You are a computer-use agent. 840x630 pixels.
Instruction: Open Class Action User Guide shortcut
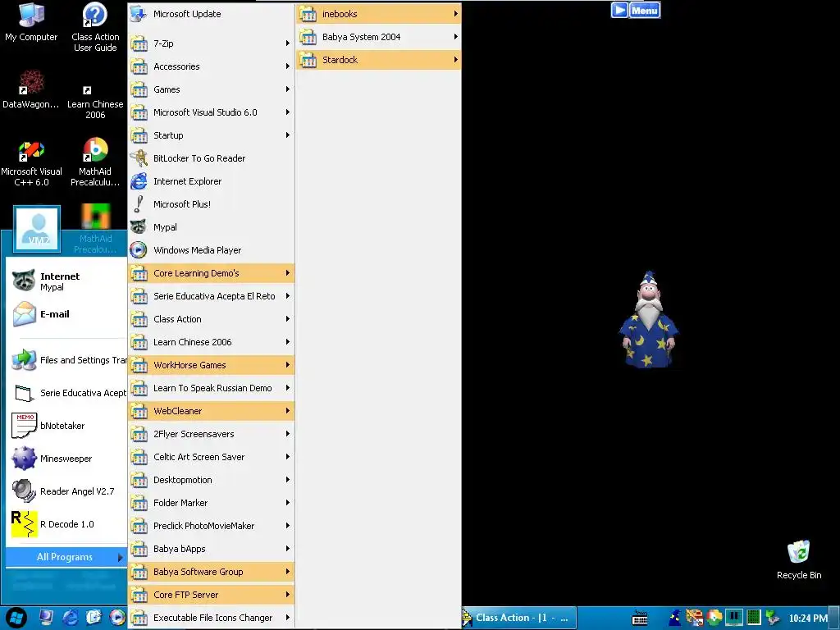pos(95,27)
